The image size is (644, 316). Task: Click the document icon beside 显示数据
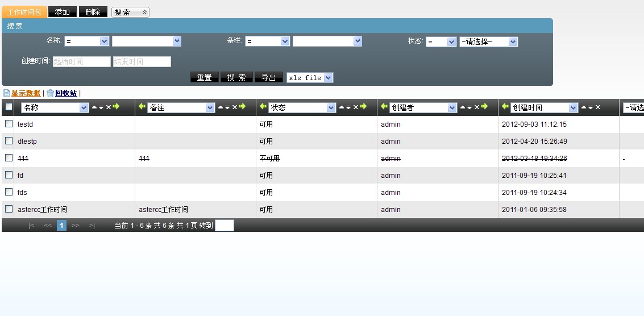tap(6, 93)
